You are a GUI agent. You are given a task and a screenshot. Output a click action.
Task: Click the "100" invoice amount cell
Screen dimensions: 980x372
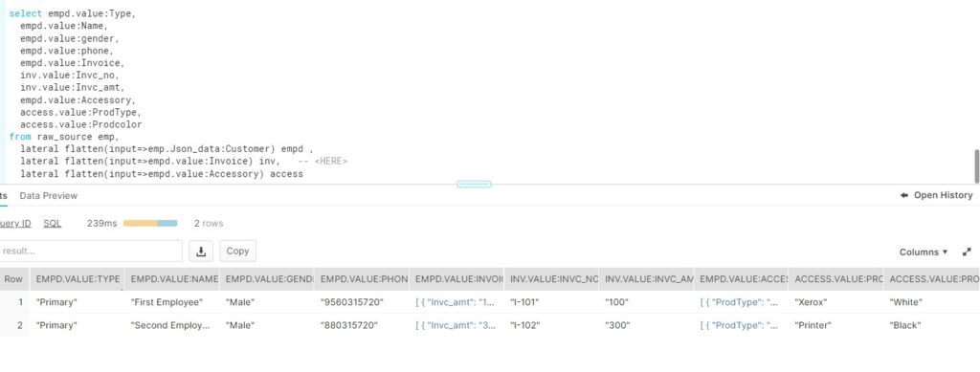(646, 302)
